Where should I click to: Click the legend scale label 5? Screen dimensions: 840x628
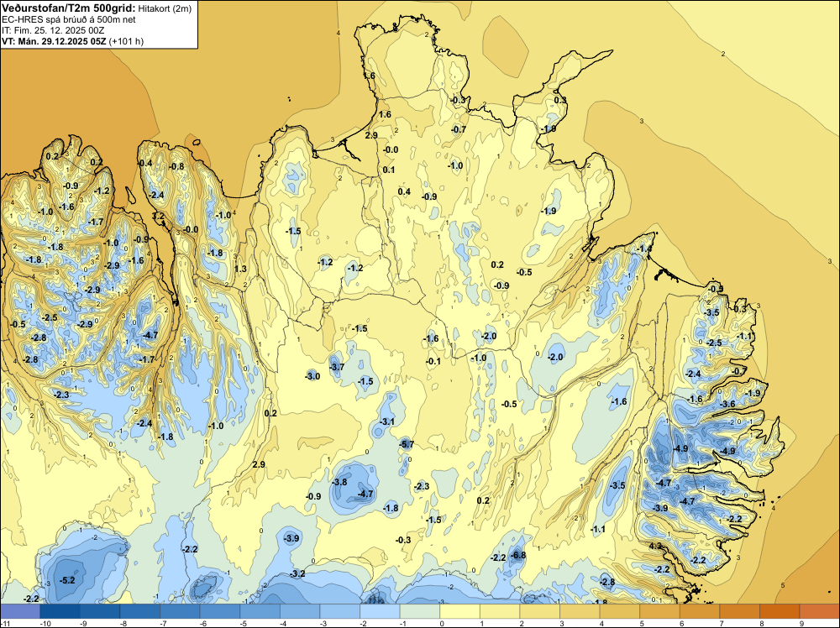point(642,623)
